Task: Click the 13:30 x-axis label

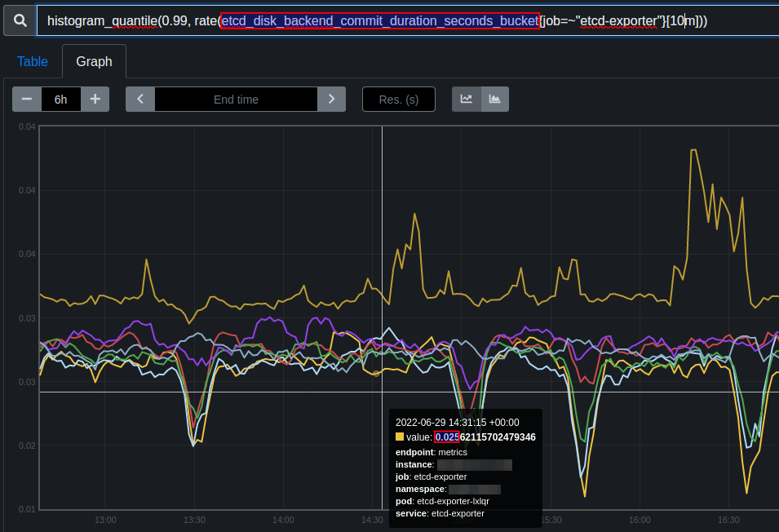Action: pyautogui.click(x=194, y=520)
